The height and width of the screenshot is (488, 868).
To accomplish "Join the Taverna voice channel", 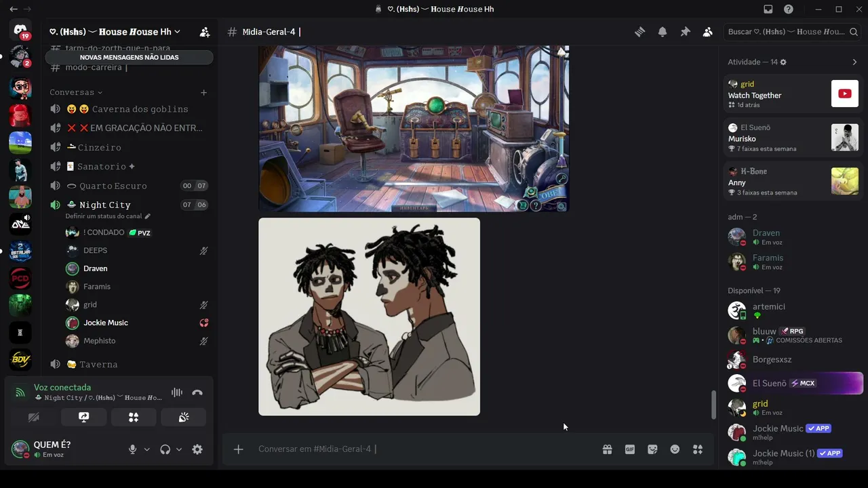I will [x=129, y=365].
